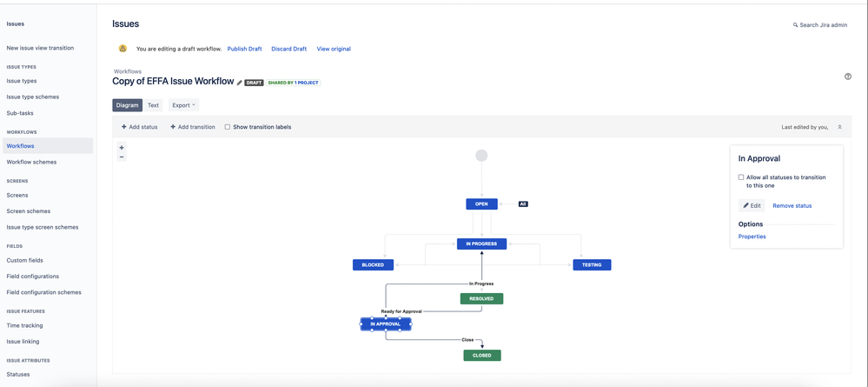The width and height of the screenshot is (868, 387).
Task: Enable Show transition labels checkbox
Action: click(x=228, y=127)
